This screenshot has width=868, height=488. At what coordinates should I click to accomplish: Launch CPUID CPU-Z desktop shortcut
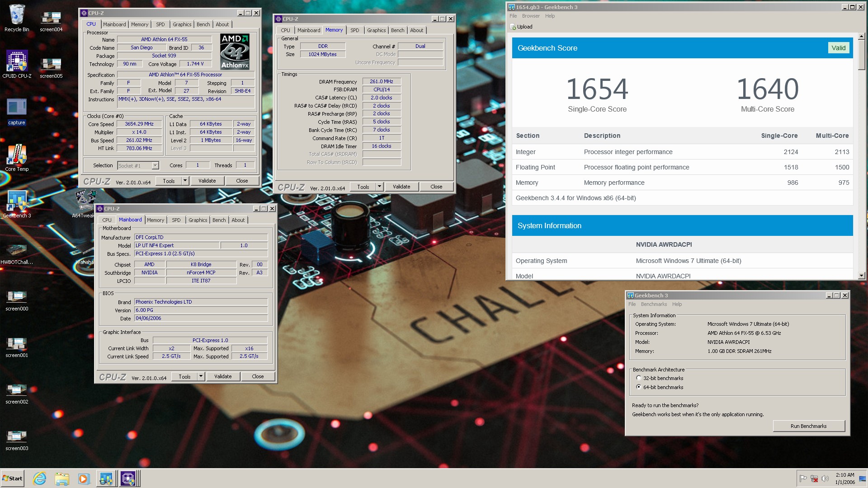[17, 64]
